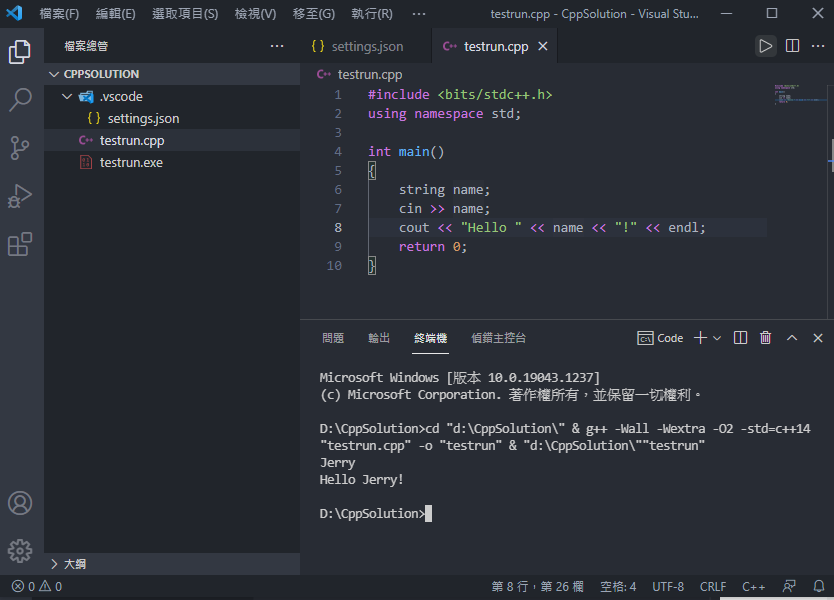
Task: Click the C++ language mode button
Action: (754, 587)
